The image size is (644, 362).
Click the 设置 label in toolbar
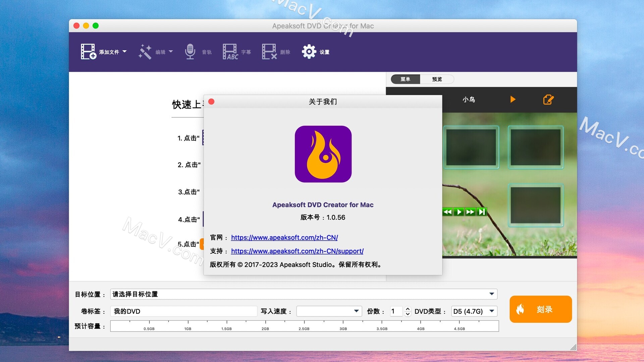point(324,52)
